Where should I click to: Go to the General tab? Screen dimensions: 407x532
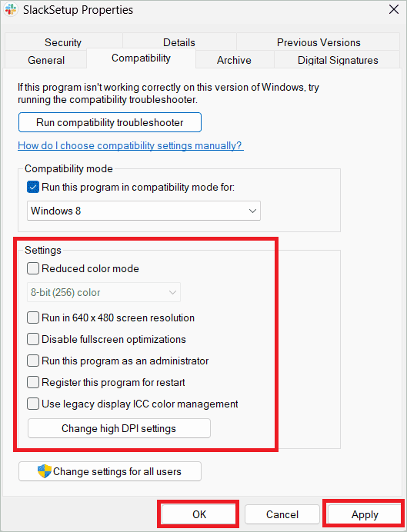46,60
